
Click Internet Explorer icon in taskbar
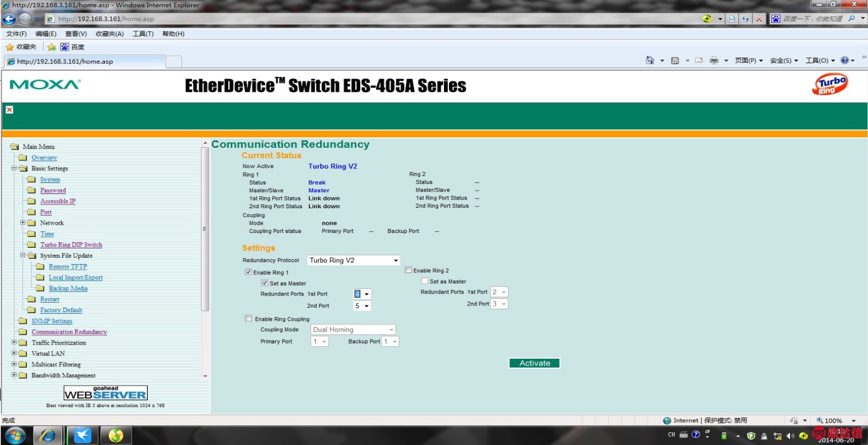48,436
